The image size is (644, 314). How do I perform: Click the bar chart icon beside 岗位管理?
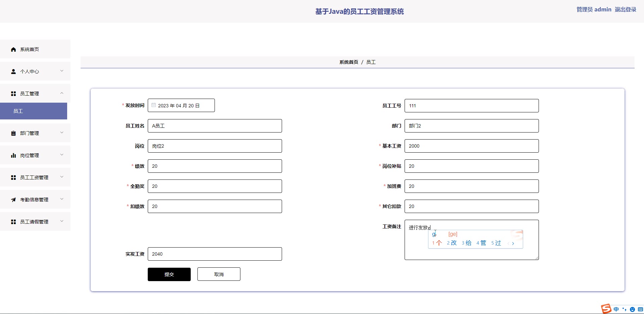[x=13, y=155]
